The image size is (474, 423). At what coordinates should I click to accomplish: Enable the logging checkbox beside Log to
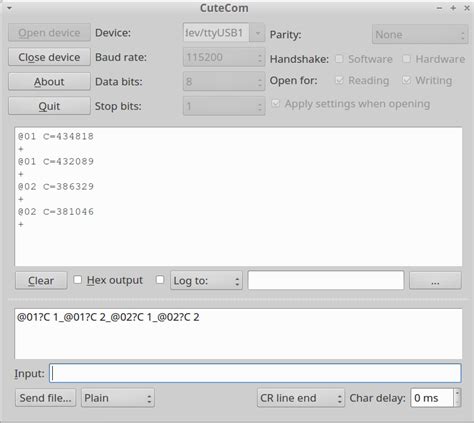(x=160, y=279)
